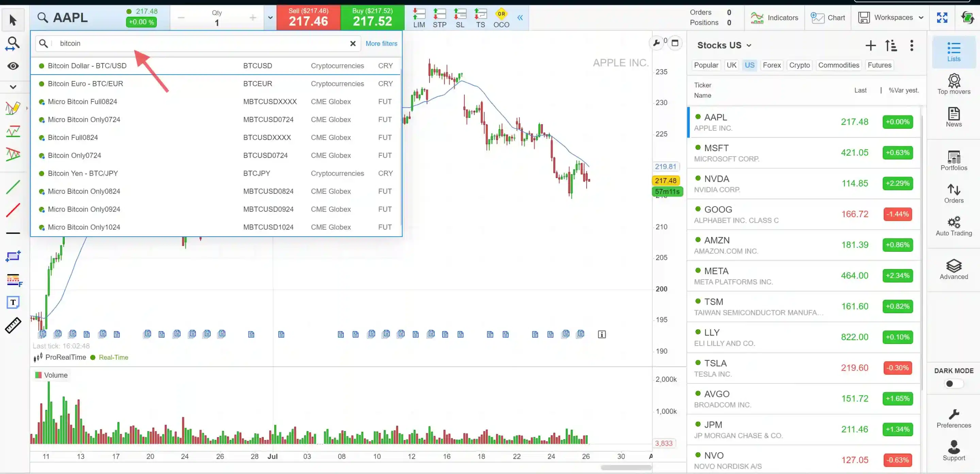
Task: Click the chart maximize window icon
Action: 675,43
